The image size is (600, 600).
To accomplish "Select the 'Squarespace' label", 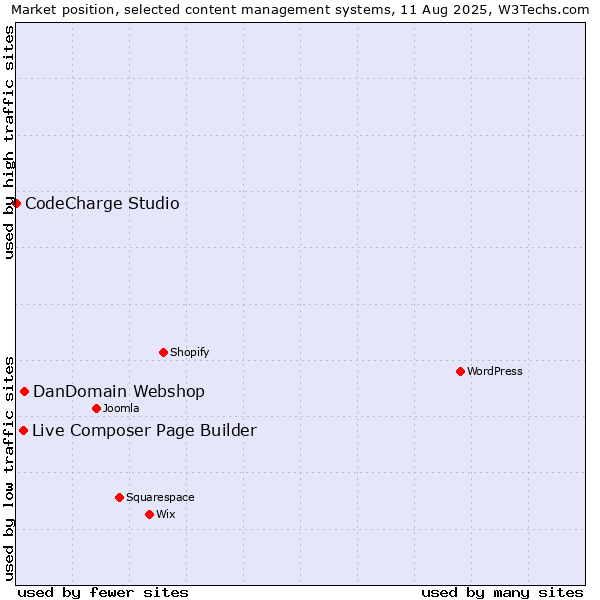I will tap(160, 497).
